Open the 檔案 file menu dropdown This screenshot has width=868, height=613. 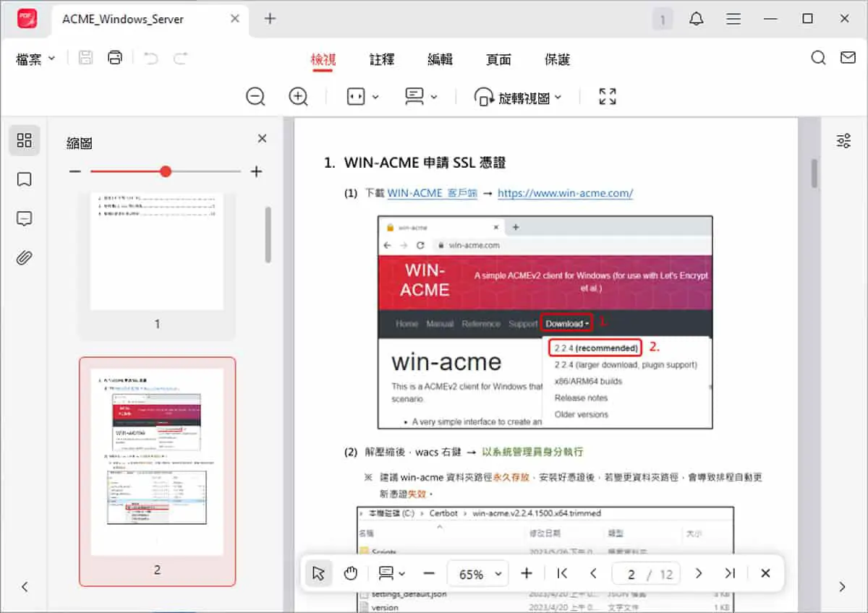(35, 59)
